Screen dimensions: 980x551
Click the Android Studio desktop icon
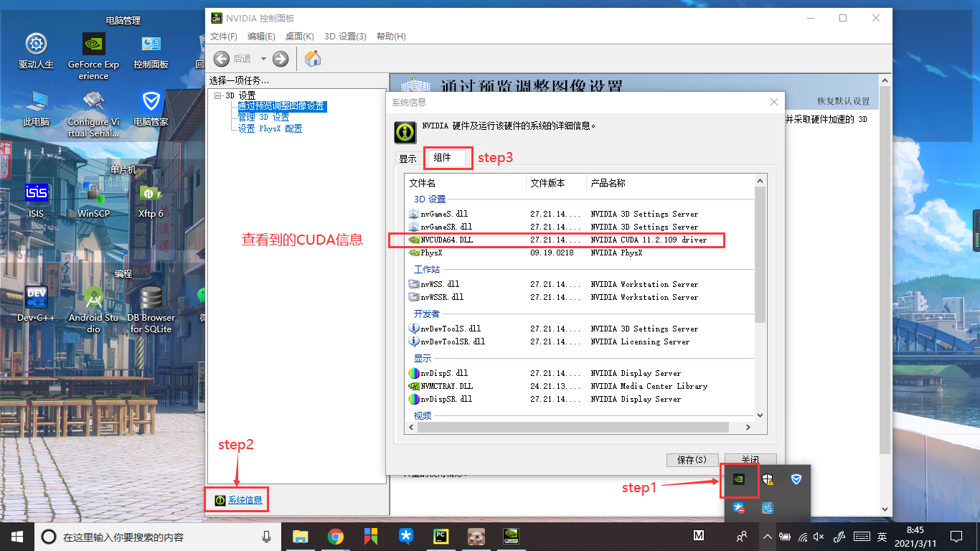click(93, 311)
